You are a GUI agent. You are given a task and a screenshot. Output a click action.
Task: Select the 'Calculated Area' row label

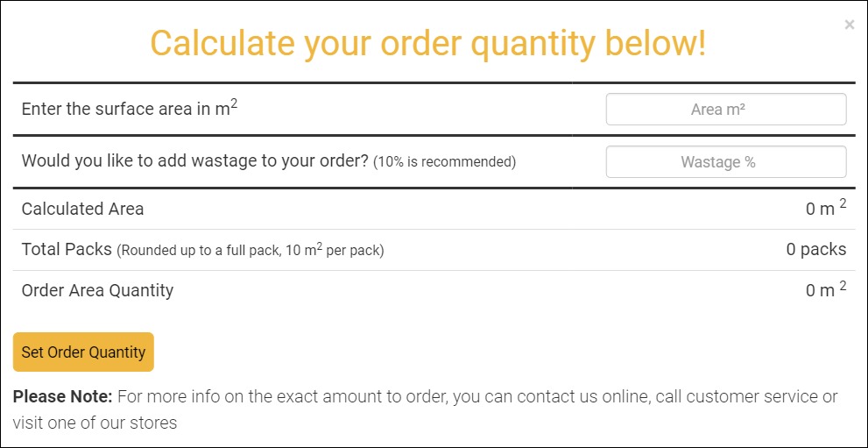[x=82, y=209]
